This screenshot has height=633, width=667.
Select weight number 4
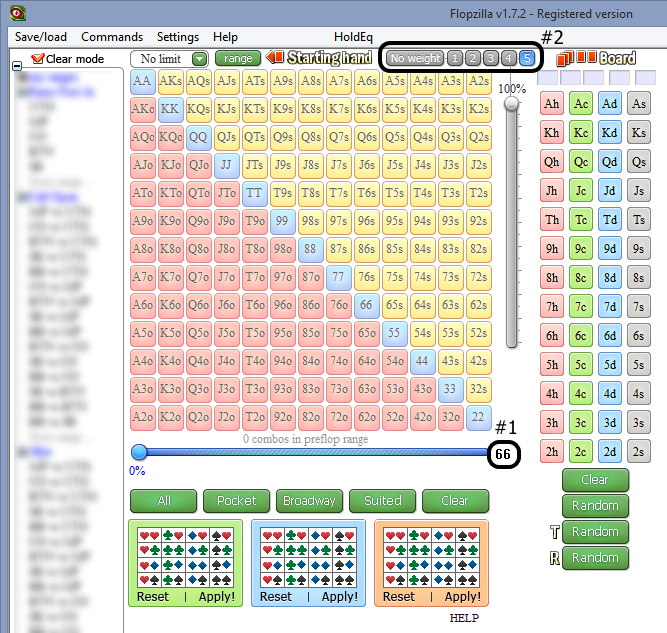click(508, 58)
